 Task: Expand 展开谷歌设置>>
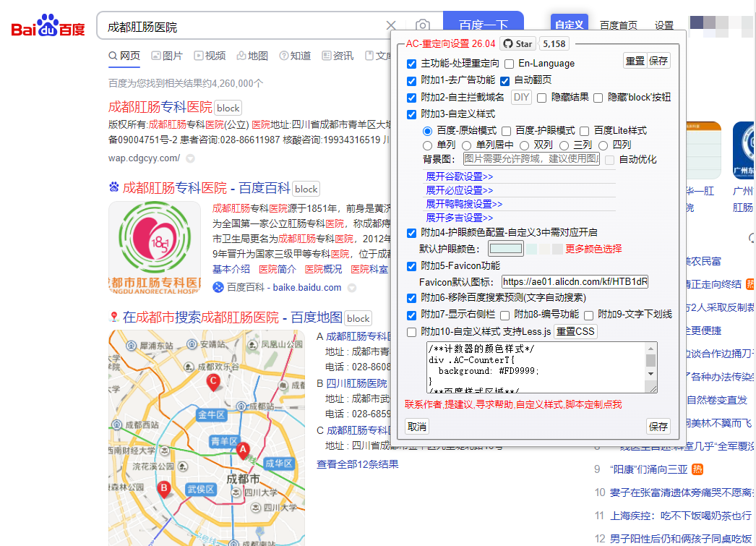click(x=459, y=176)
